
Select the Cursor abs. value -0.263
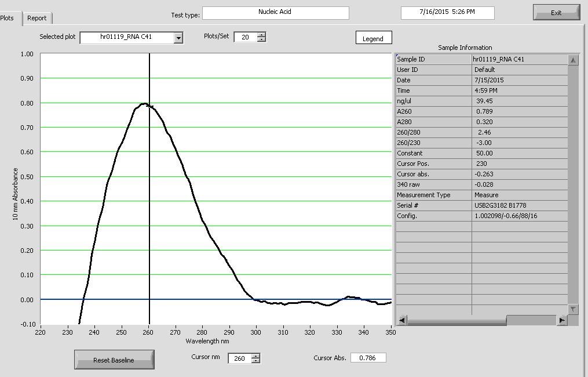coord(520,174)
